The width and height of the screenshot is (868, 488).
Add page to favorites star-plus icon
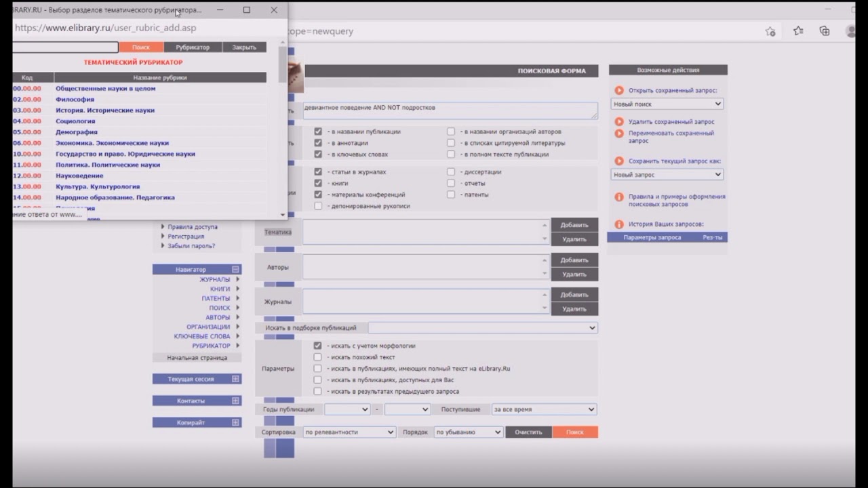pos(770,31)
